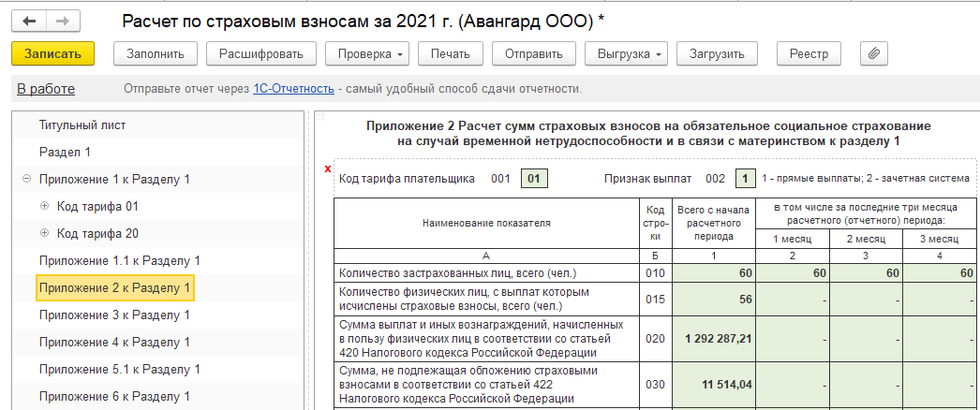Print the report with Печать
Viewport: 980px width, 410px height.
(x=450, y=53)
